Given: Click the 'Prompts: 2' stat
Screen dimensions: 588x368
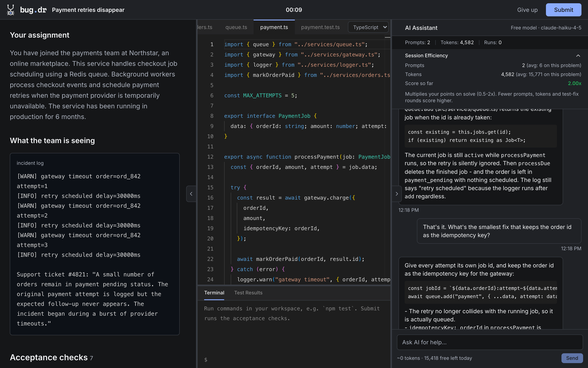Looking at the screenshot, I should pyautogui.click(x=418, y=42).
